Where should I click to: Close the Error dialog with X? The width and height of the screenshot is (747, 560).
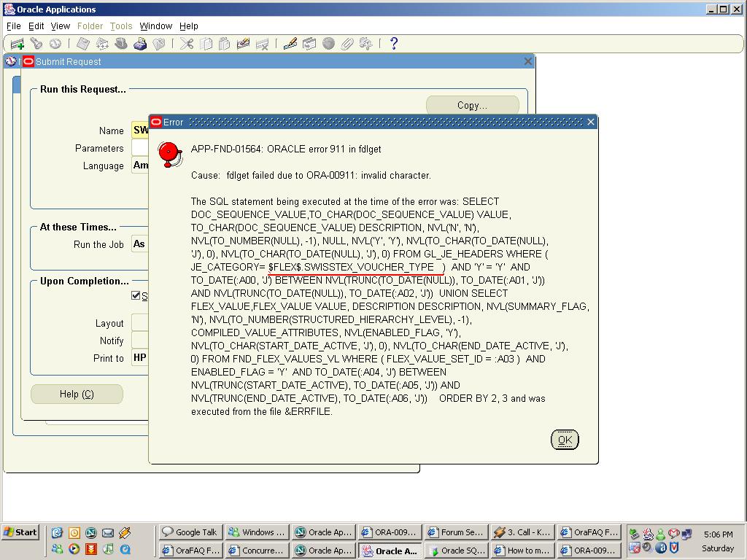pyautogui.click(x=591, y=122)
